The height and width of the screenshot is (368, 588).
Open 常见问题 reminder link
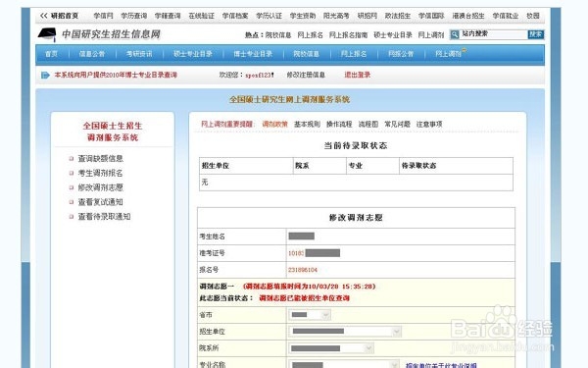click(398, 124)
